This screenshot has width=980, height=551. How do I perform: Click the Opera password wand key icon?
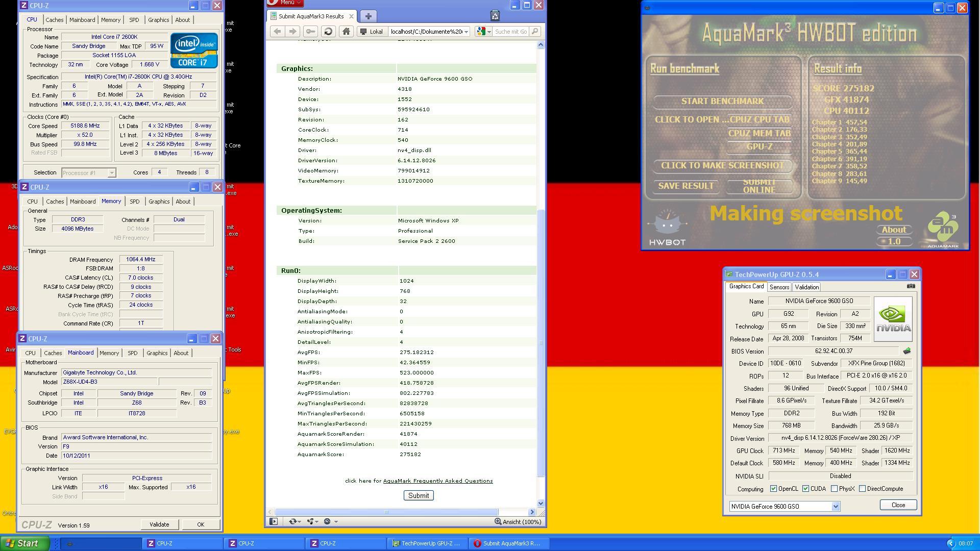point(310,32)
